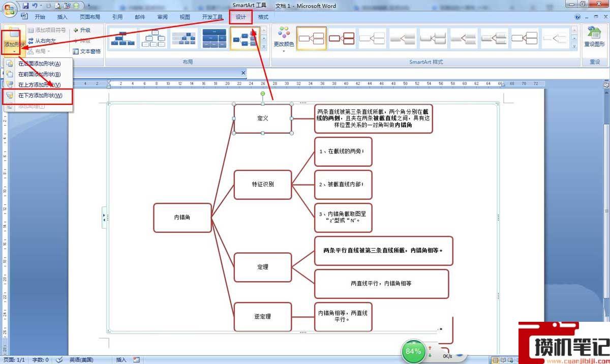
Task: Switch to the 开始 ribbon tab
Action: pyautogui.click(x=40, y=17)
